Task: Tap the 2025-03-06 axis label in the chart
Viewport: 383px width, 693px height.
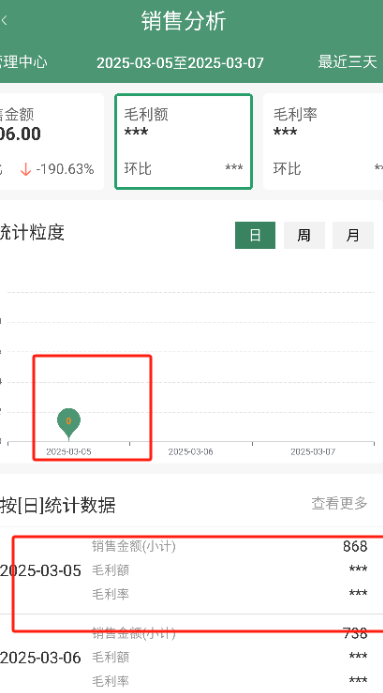Action: [x=191, y=452]
